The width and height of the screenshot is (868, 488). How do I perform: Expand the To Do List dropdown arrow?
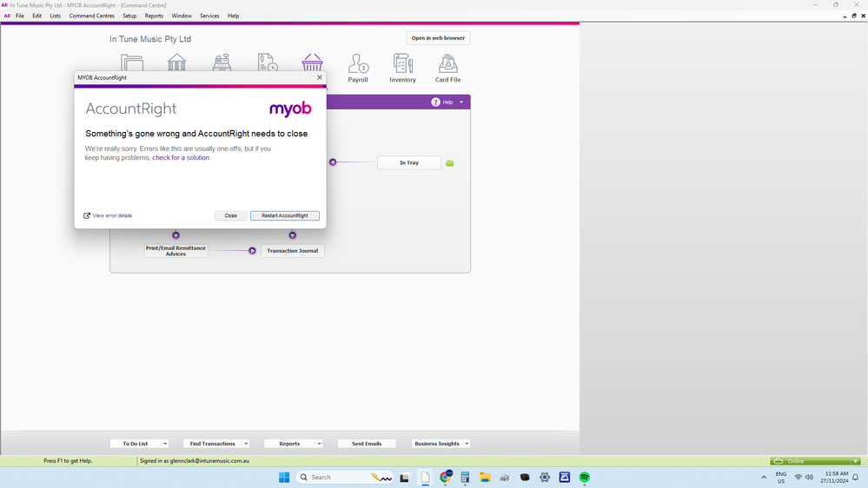pos(165,444)
